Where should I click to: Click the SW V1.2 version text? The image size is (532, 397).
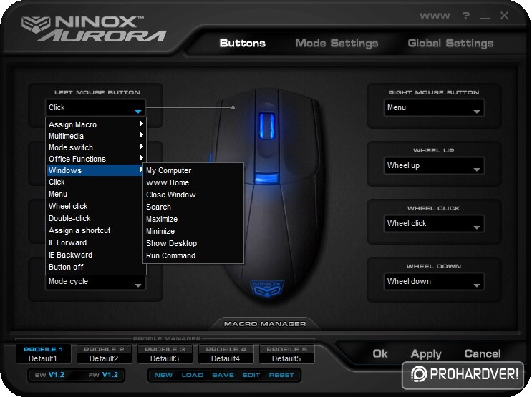pos(49,375)
